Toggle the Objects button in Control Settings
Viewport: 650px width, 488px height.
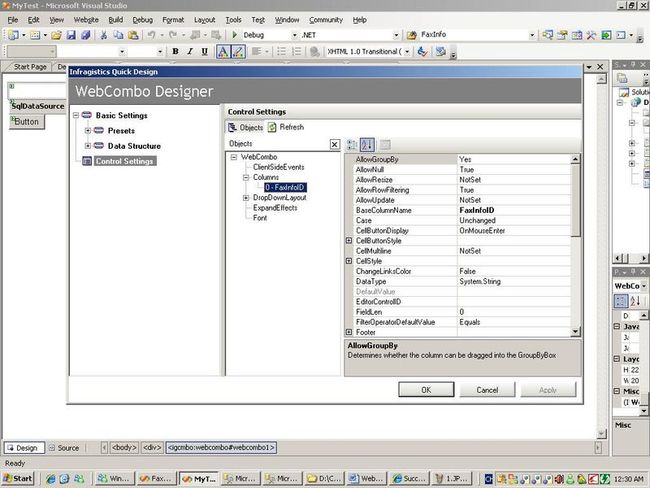click(x=245, y=127)
